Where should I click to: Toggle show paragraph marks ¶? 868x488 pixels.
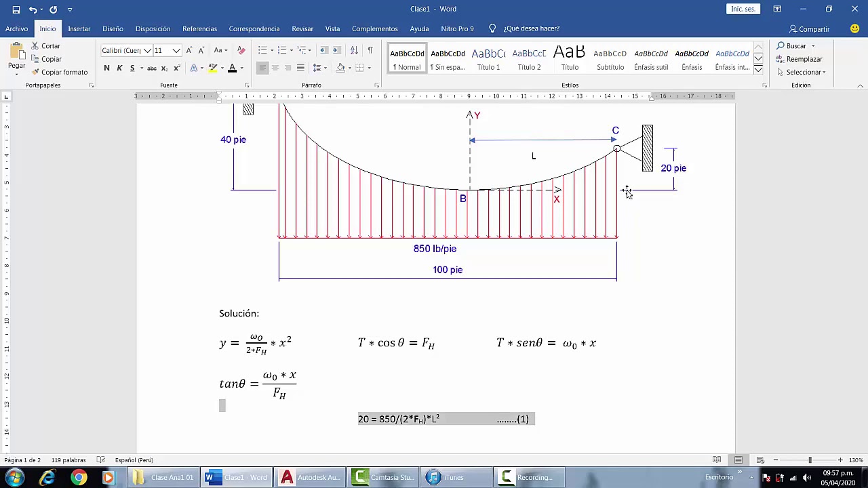pos(370,51)
